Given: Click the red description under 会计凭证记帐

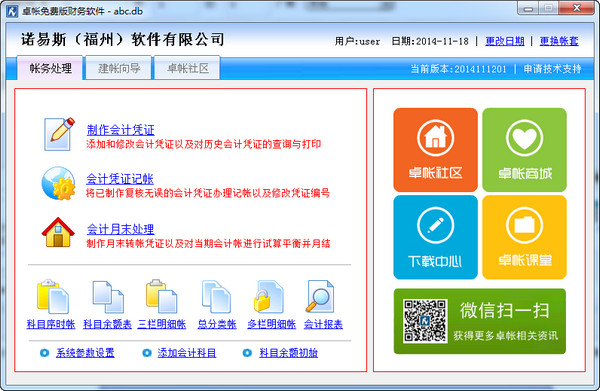Looking at the screenshot, I should tap(208, 193).
